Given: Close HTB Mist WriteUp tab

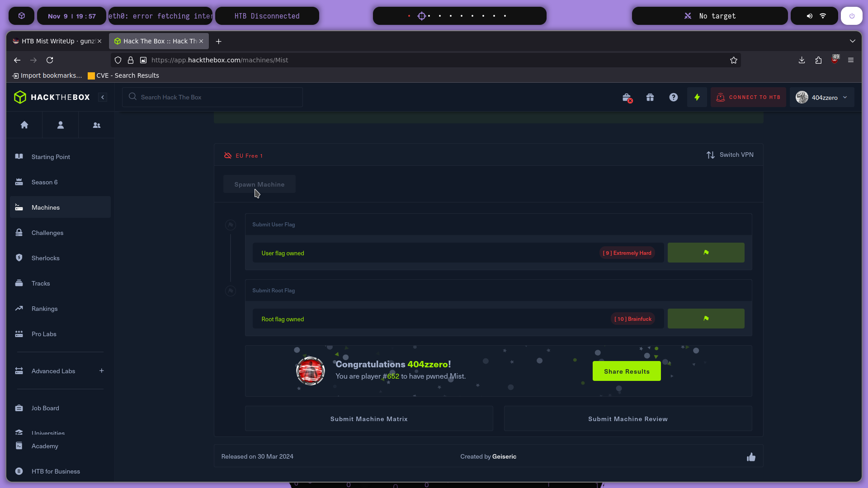Looking at the screenshot, I should (x=99, y=41).
